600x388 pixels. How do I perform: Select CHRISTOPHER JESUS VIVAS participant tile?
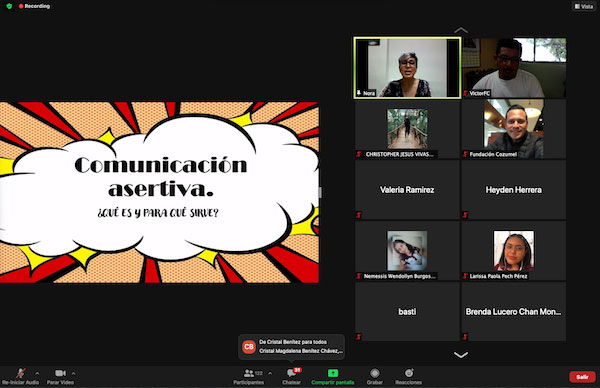click(407, 129)
